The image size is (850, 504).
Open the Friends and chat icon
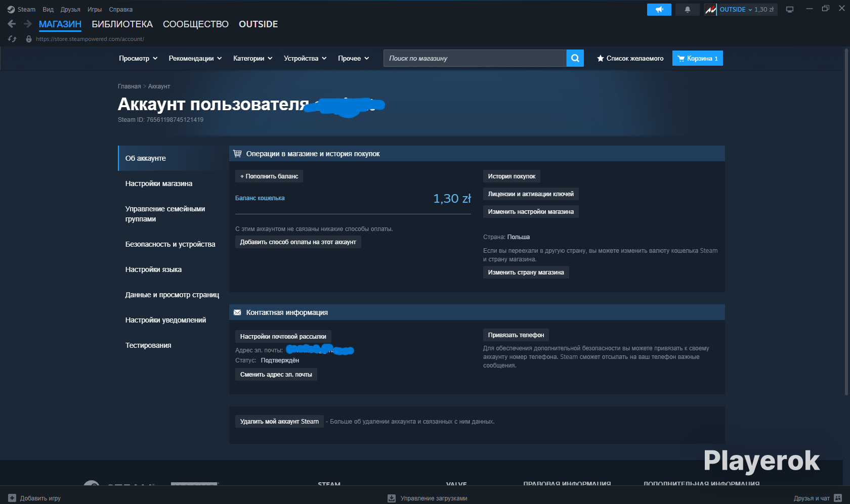click(838, 498)
